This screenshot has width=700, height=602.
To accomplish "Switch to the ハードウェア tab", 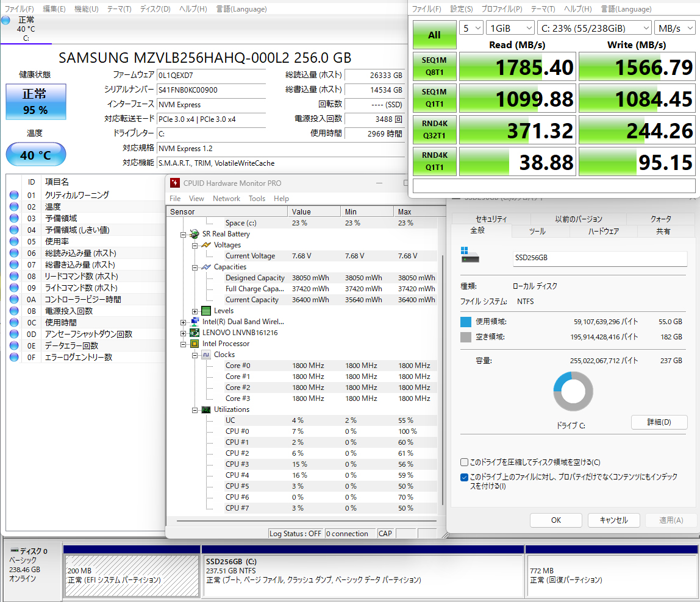I will [x=603, y=232].
